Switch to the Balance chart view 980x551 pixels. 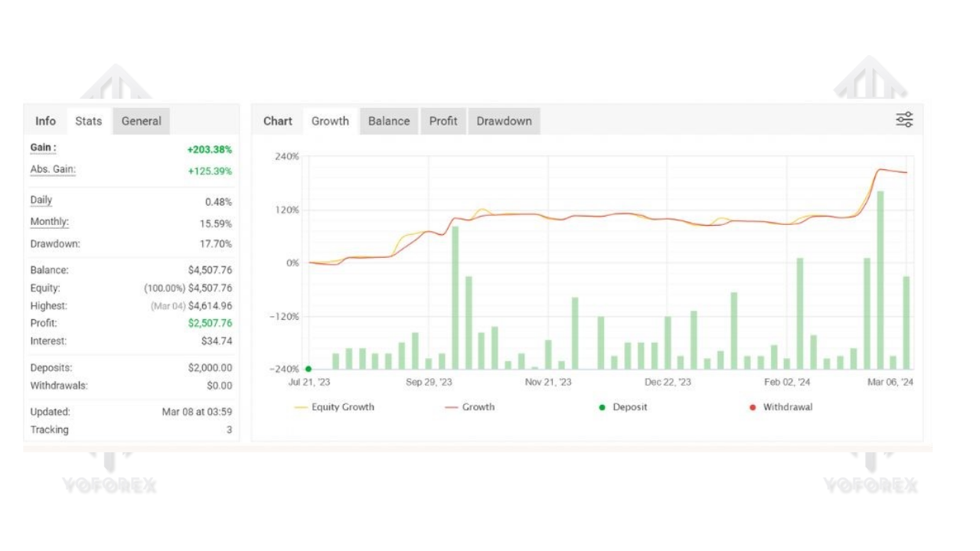pos(388,121)
